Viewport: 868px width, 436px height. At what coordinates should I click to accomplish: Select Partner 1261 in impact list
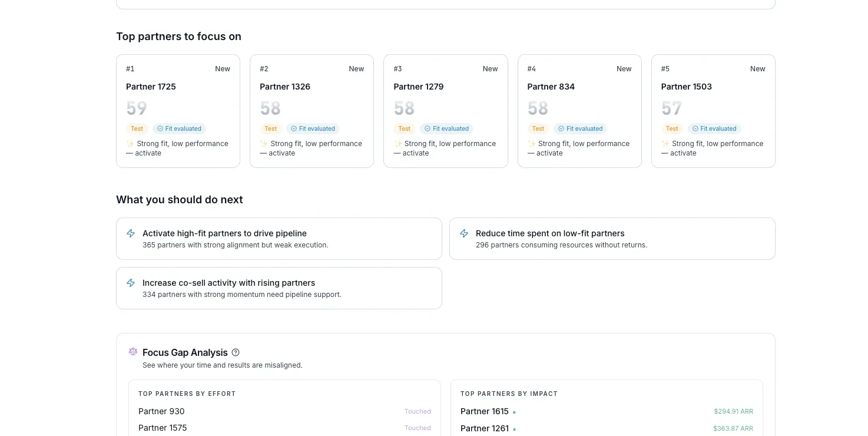click(485, 428)
